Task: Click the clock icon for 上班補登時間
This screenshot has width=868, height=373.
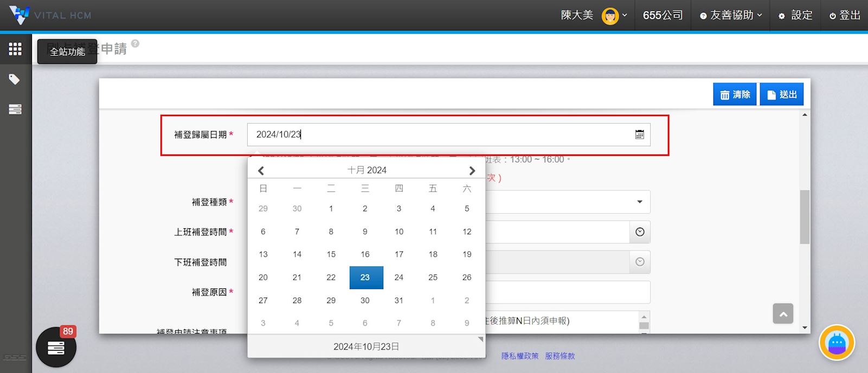Action: point(640,232)
